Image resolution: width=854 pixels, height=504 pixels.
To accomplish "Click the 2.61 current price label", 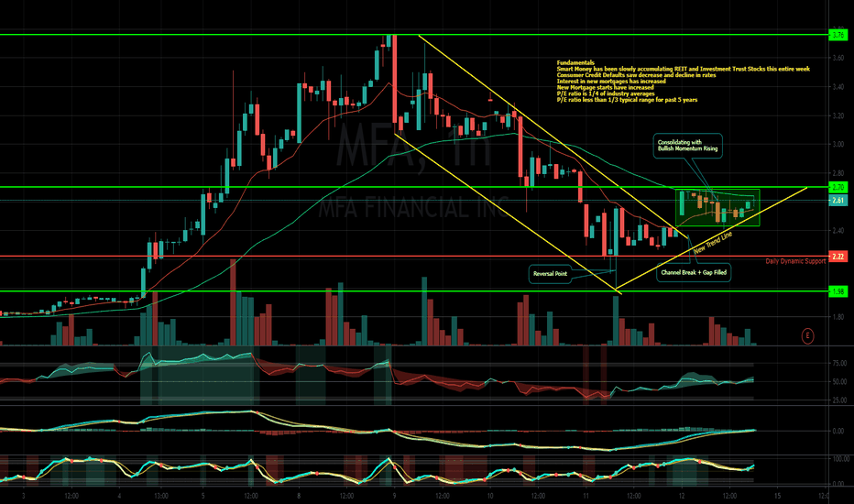I will pos(838,201).
